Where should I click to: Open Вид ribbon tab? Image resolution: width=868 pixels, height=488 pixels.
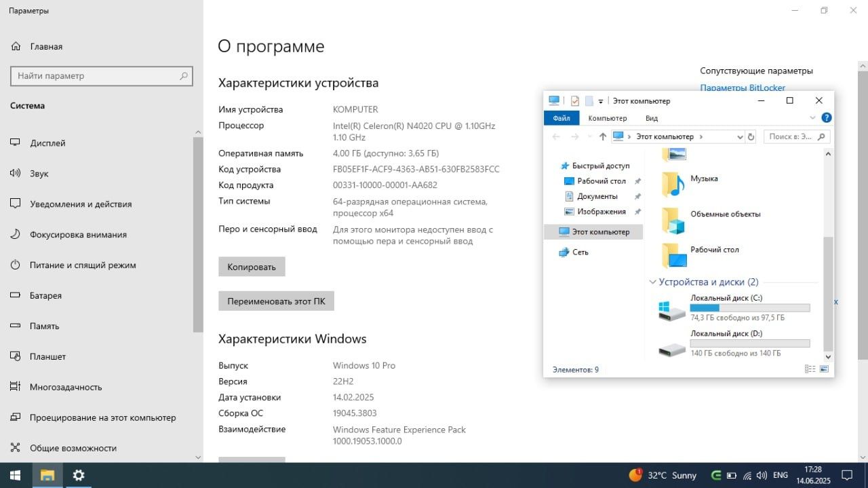point(652,118)
